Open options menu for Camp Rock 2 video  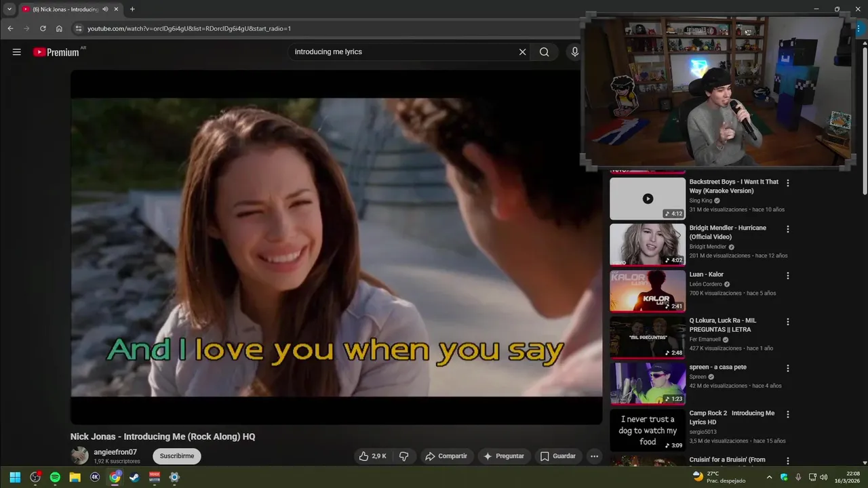click(788, 414)
